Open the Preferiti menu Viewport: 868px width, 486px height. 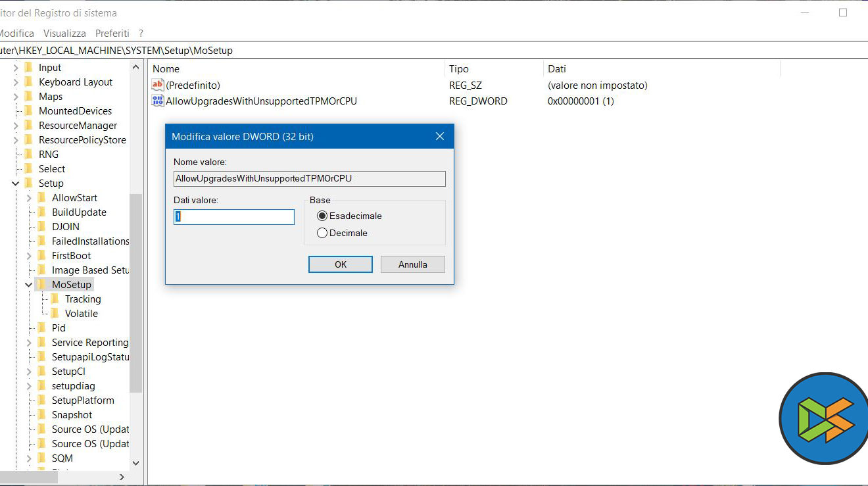click(112, 33)
